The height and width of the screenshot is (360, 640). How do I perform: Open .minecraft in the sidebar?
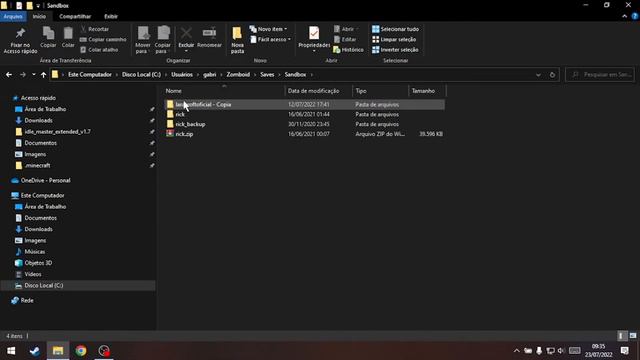pyautogui.click(x=37, y=166)
